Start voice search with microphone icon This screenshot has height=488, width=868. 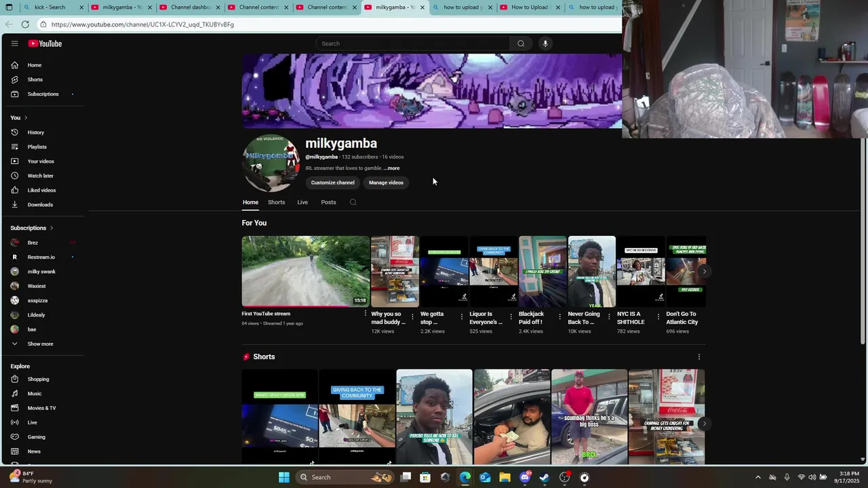point(545,43)
